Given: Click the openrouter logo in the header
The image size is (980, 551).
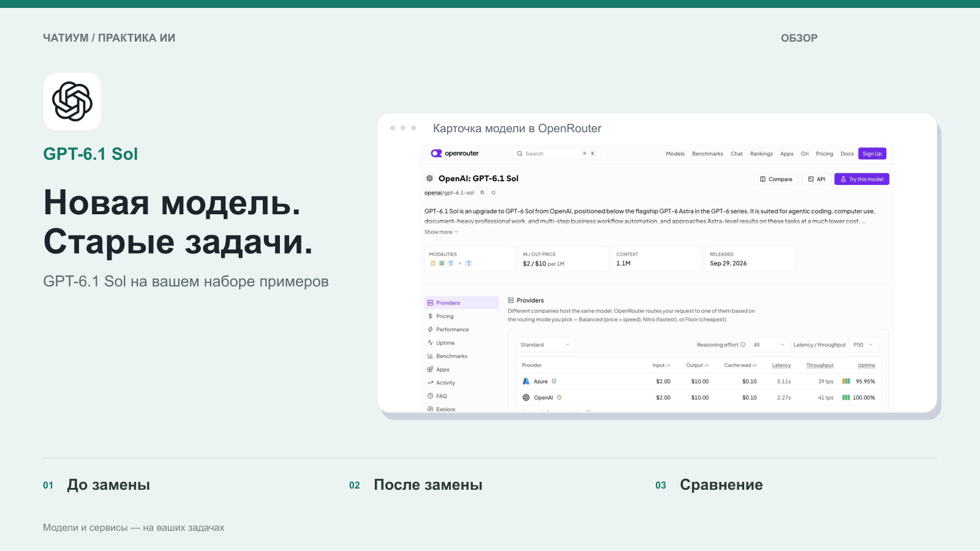Looking at the screenshot, I should pos(454,153).
